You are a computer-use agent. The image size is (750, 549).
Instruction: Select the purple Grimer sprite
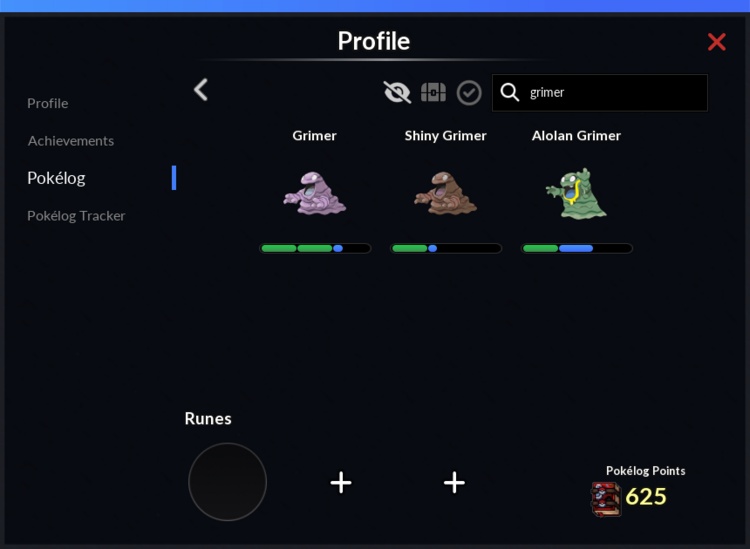click(315, 193)
